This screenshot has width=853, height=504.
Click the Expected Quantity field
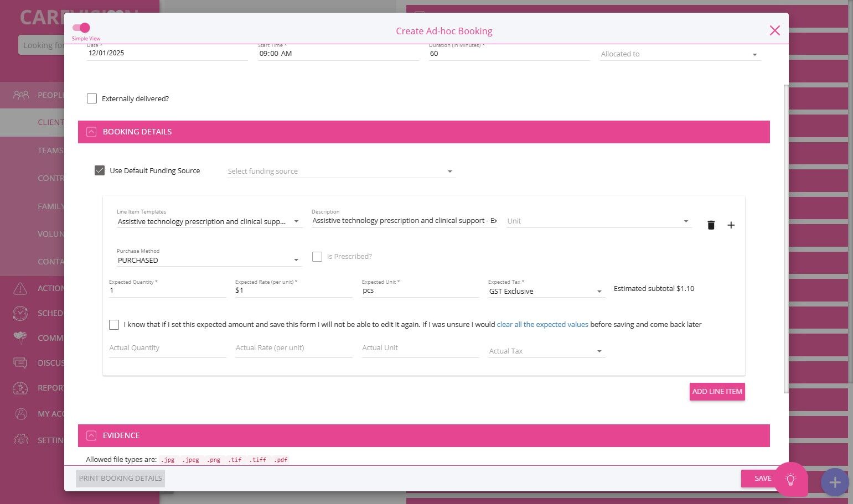click(x=168, y=290)
